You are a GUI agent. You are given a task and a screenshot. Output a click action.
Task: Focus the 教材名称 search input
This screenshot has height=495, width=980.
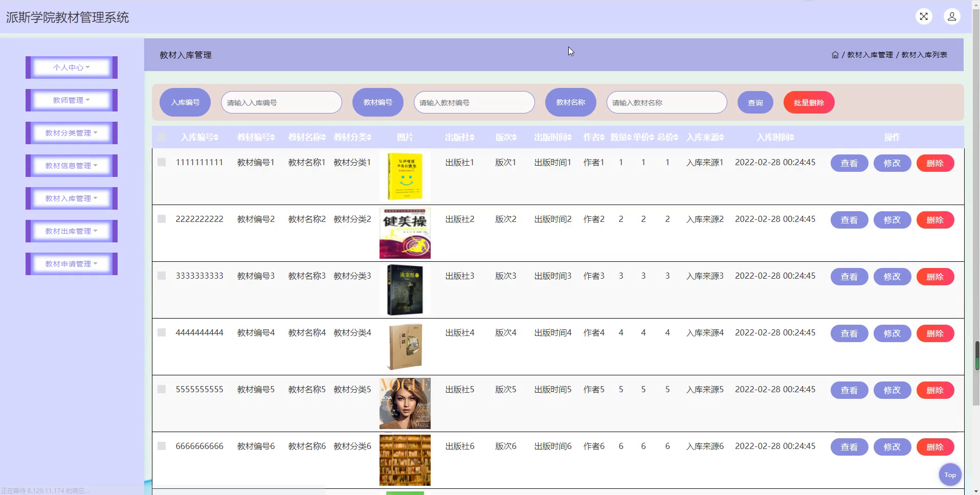pos(666,103)
